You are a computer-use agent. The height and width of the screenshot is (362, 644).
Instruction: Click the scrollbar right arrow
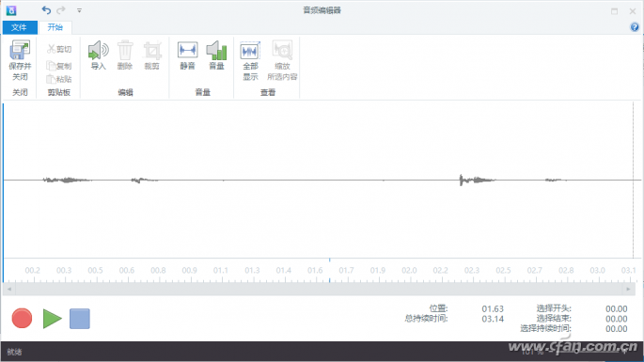pos(628,290)
